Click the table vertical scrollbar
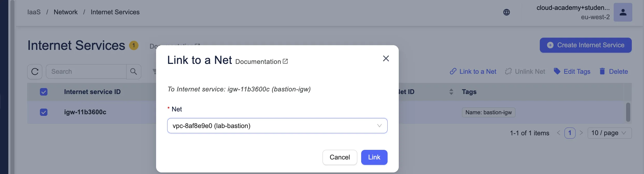 point(628,112)
